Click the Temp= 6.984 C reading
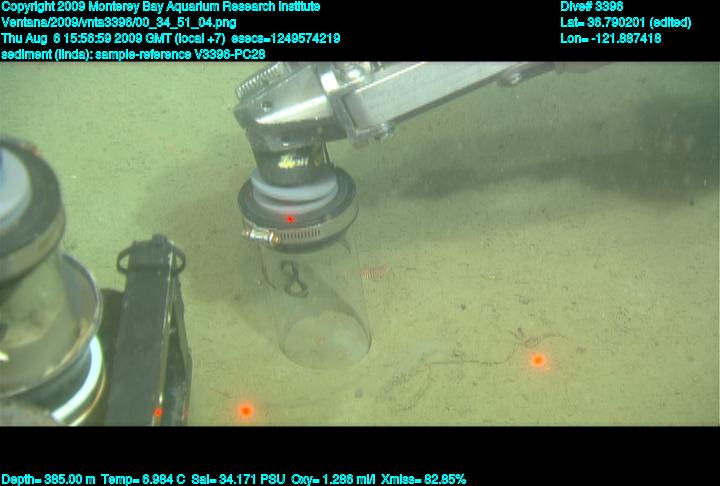Viewport: 720px width, 486px height. coord(143,480)
